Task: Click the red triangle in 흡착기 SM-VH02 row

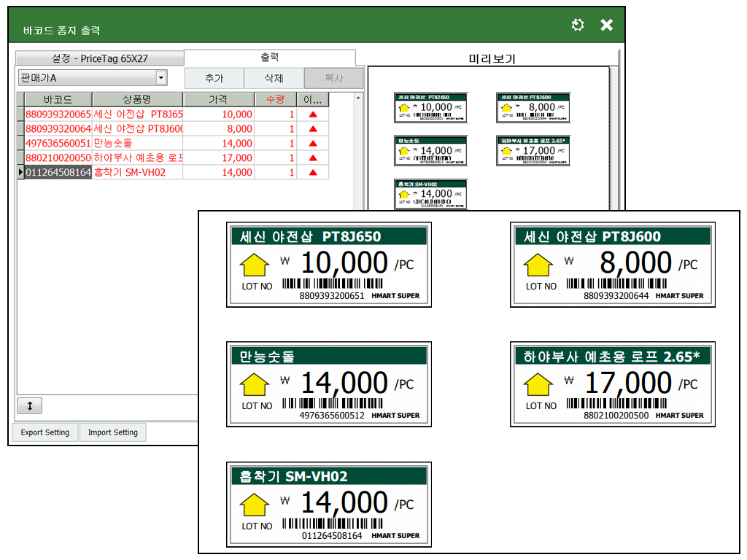Action: click(313, 172)
